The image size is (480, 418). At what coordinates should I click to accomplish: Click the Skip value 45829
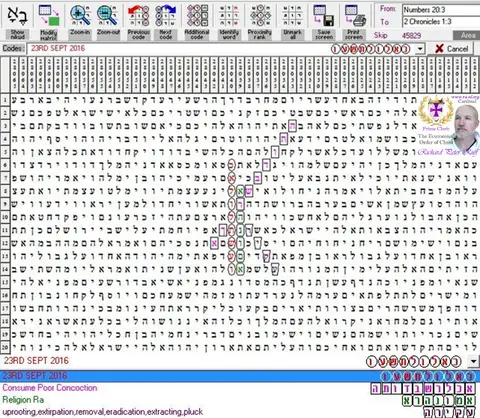point(412,35)
